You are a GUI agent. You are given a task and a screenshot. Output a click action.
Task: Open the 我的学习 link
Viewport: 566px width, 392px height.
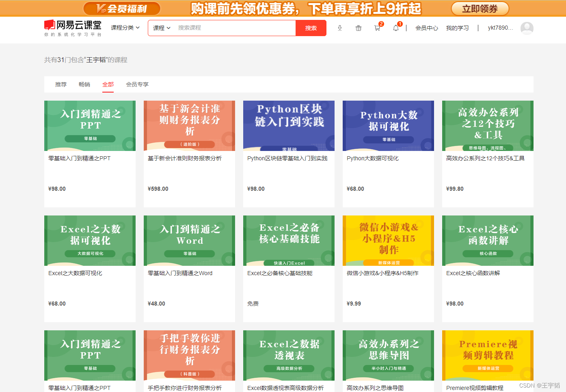(x=458, y=28)
